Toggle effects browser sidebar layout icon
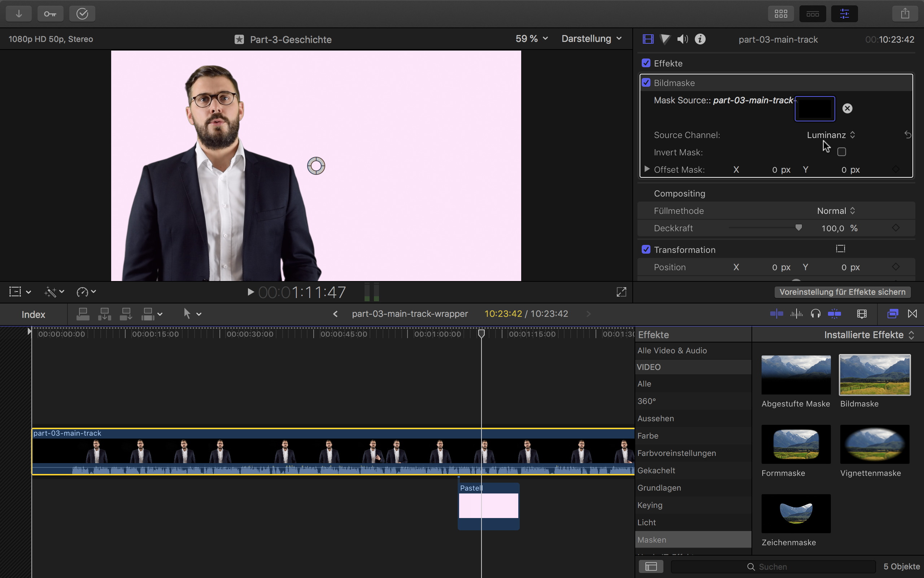This screenshot has width=924, height=578. point(651,566)
